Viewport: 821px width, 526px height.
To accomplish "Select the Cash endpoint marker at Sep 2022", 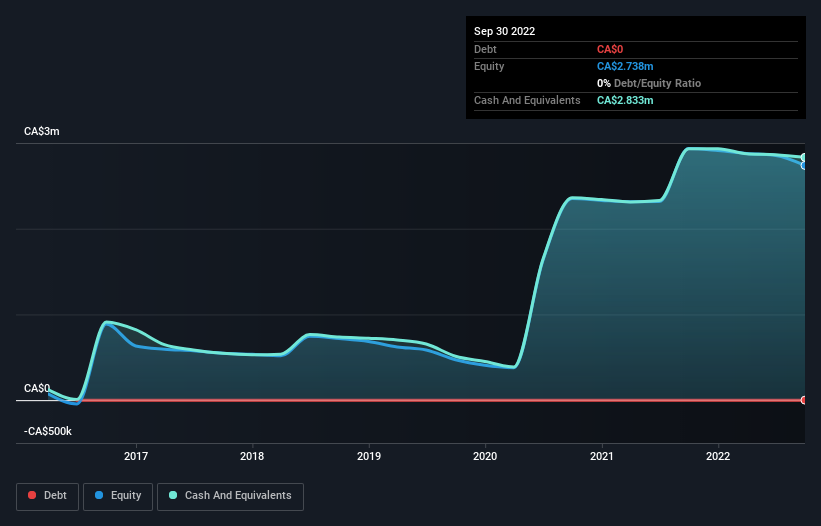I will (x=804, y=158).
